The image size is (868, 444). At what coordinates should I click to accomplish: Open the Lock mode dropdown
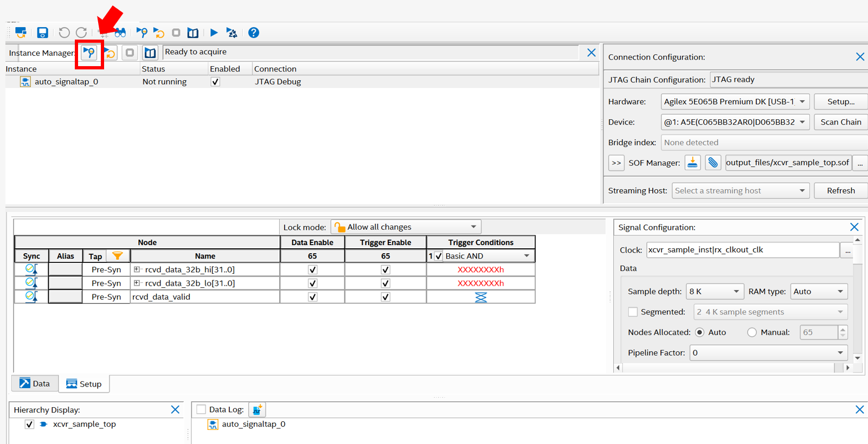point(406,227)
